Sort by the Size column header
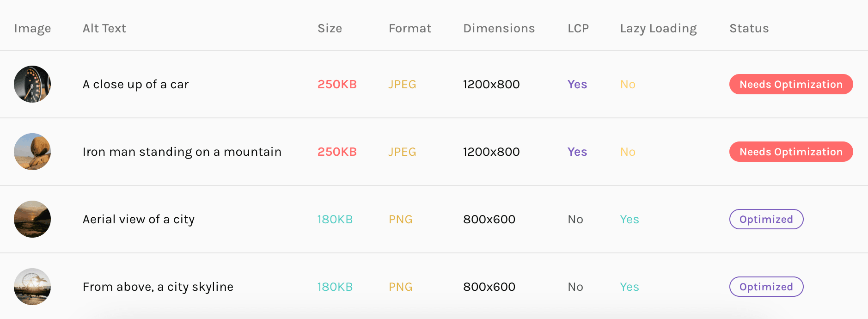 click(x=330, y=28)
